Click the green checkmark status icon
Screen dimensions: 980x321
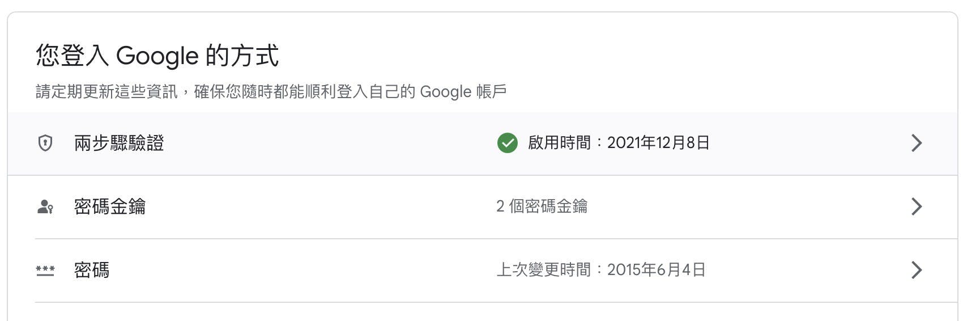point(507,143)
